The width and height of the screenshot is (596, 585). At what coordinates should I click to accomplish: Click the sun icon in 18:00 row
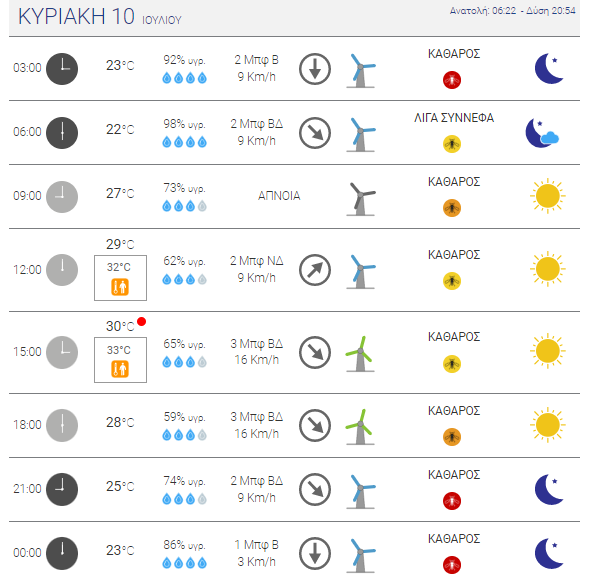[x=548, y=425]
